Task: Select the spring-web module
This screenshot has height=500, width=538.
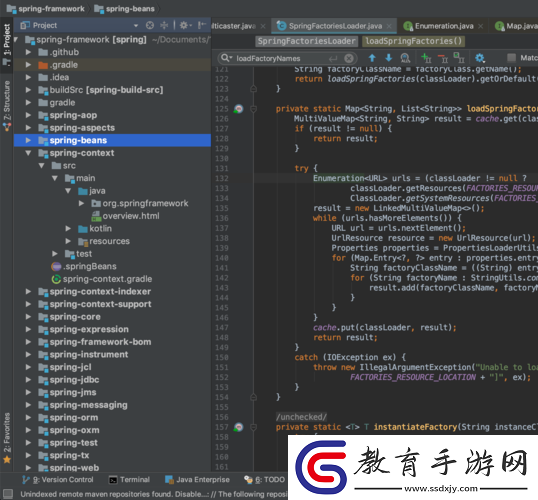Action: [68, 468]
